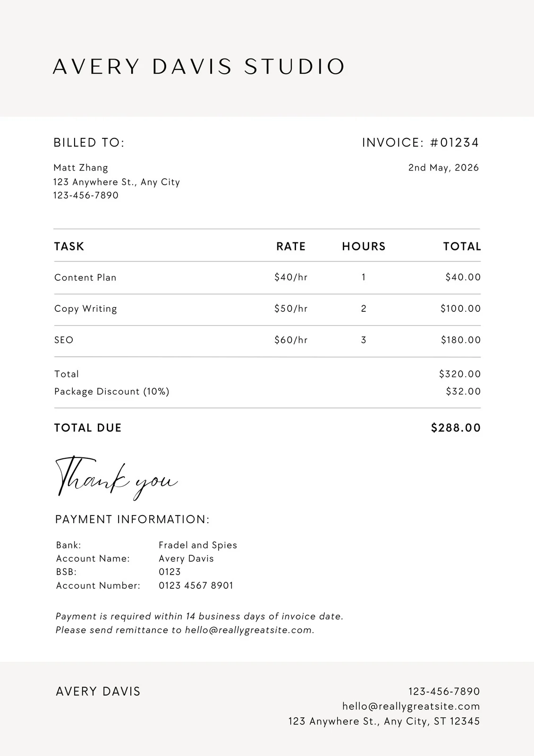Click the bank name Fradel and Spies
Screen dimensions: 534x756
[x=198, y=545]
